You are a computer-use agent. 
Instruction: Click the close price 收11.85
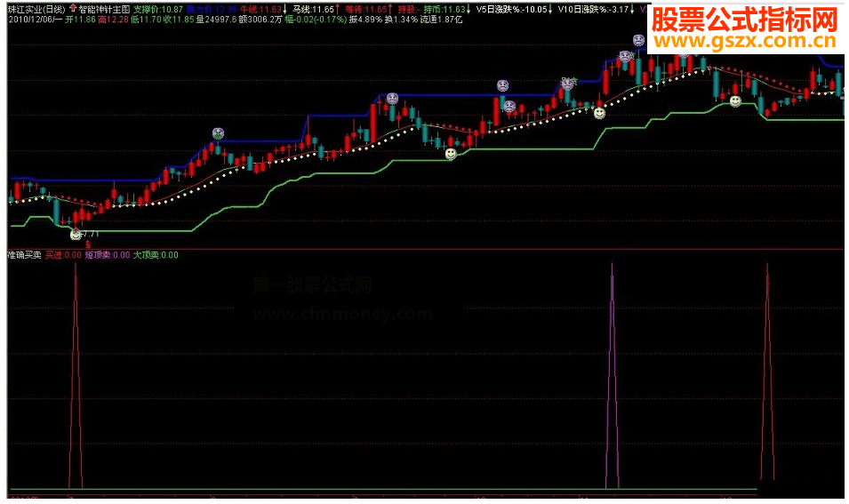click(178, 20)
